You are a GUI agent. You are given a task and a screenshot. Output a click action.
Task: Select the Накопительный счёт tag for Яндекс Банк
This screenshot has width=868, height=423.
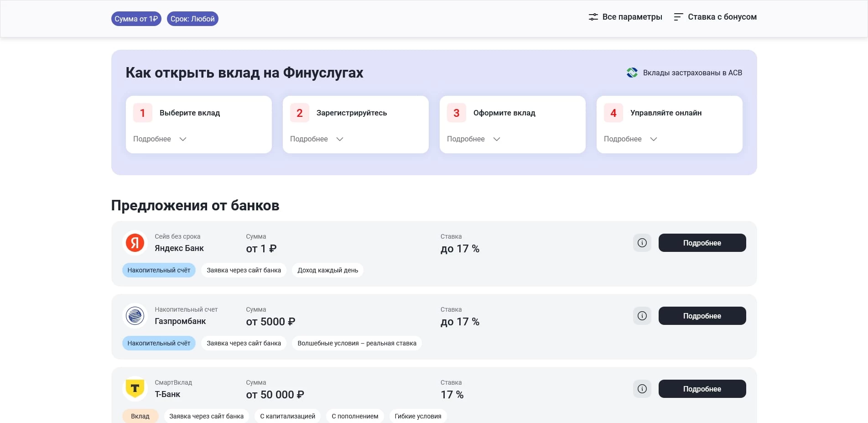tap(159, 270)
